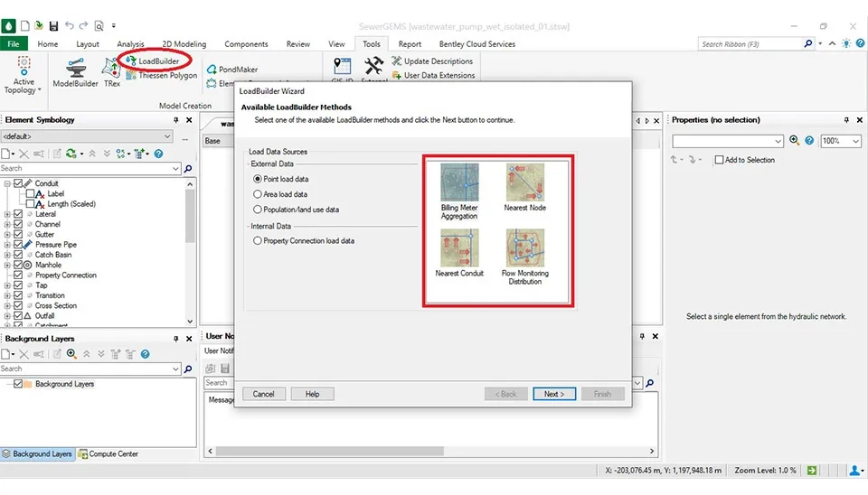Select Property Connection load data option
This screenshot has width=868, height=495.
click(258, 241)
